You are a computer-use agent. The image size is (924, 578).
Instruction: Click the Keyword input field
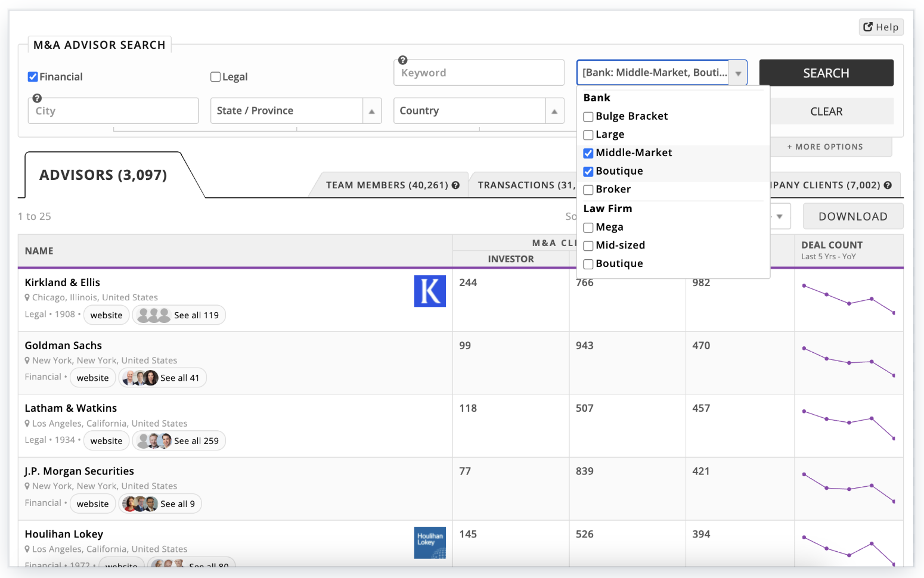[x=479, y=73]
